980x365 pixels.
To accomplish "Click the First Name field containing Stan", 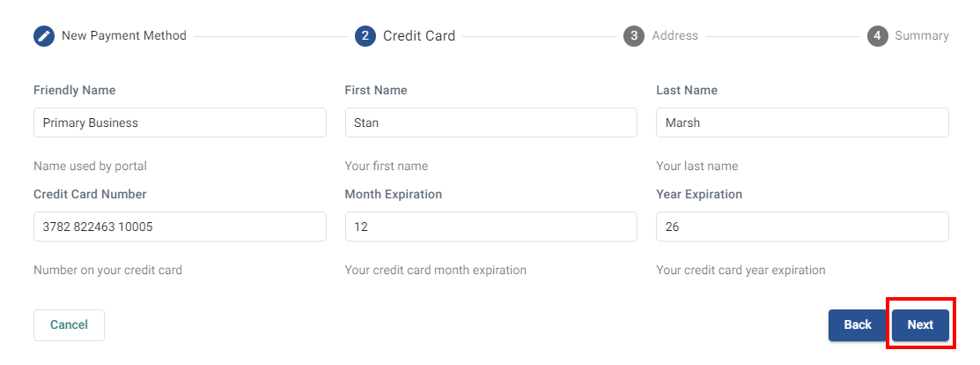I will [x=490, y=123].
